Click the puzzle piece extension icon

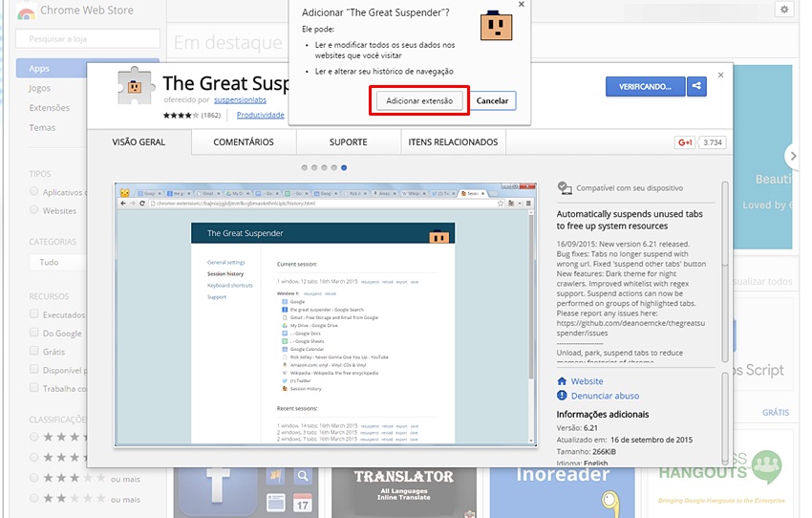[135, 86]
